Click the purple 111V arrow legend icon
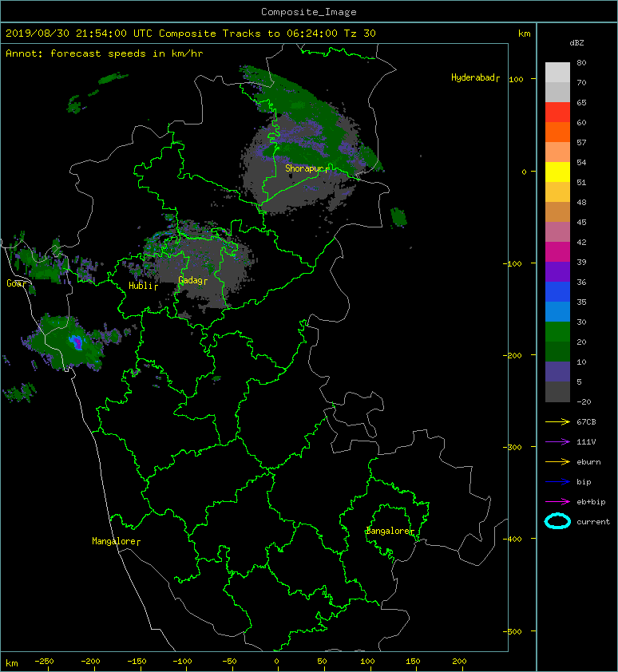Screen dimensions: 618x672 click(557, 442)
